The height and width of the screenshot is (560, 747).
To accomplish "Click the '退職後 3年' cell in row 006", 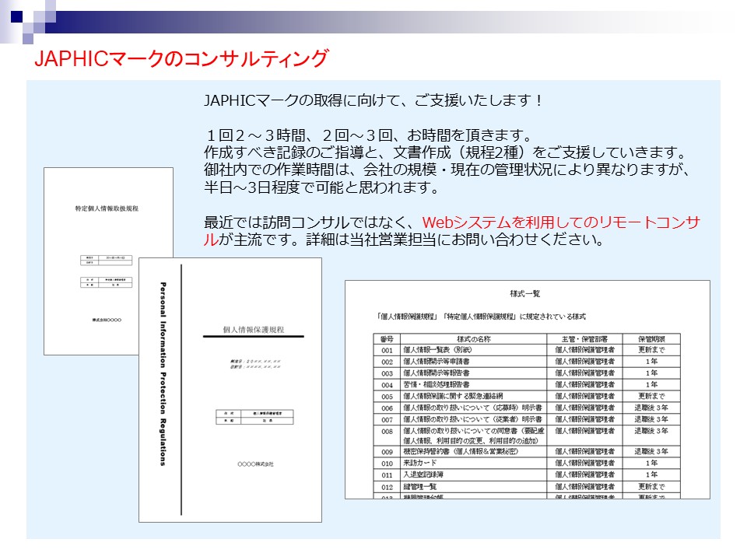I will point(651,408).
